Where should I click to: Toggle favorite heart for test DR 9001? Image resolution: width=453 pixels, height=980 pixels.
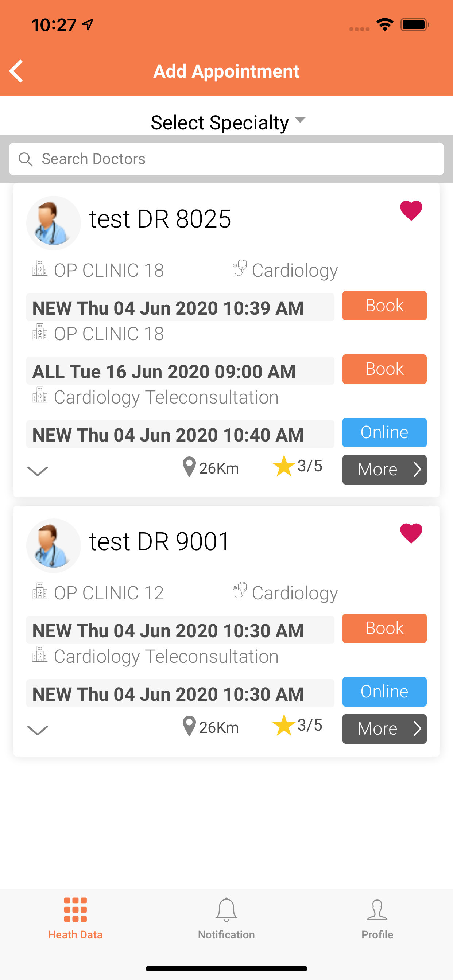pos(411,533)
